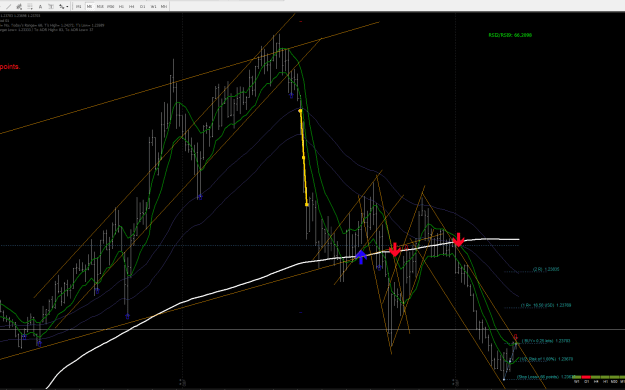The width and height of the screenshot is (625, 390).
Task: Switch chart to H4 timeframe
Action: [132, 6]
